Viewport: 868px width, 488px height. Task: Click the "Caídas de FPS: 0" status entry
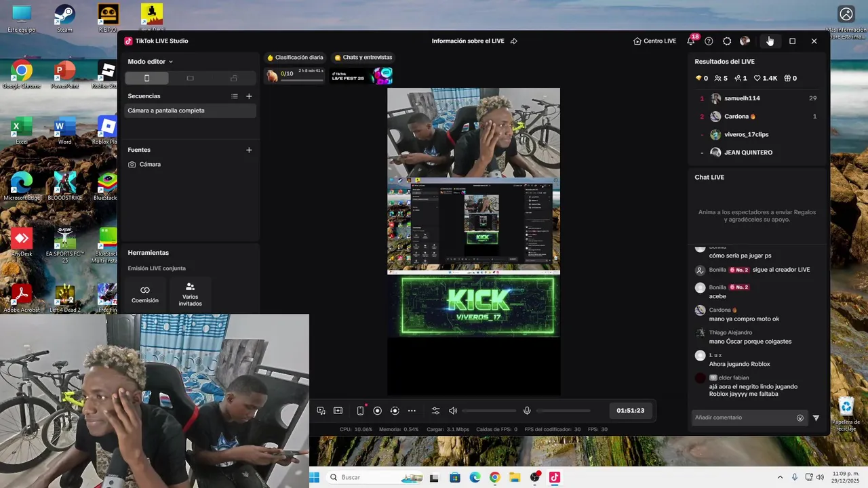(496, 430)
